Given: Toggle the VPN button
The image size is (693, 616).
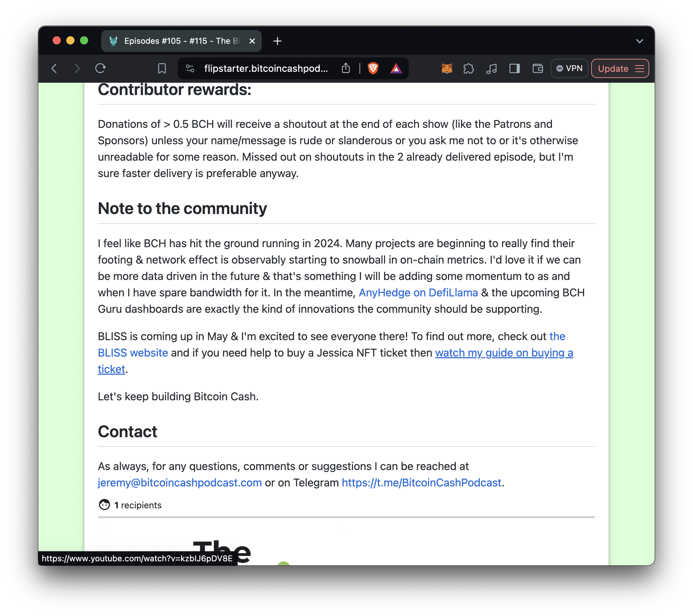Looking at the screenshot, I should (569, 68).
